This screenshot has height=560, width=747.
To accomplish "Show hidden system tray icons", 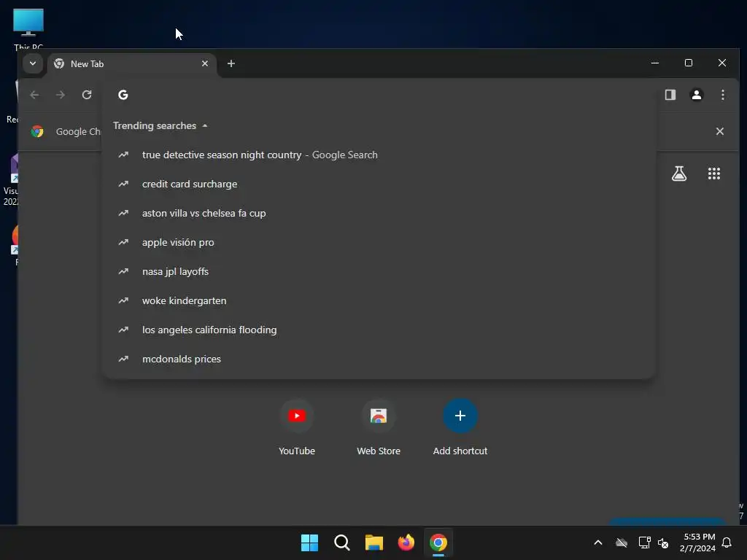I will click(598, 542).
